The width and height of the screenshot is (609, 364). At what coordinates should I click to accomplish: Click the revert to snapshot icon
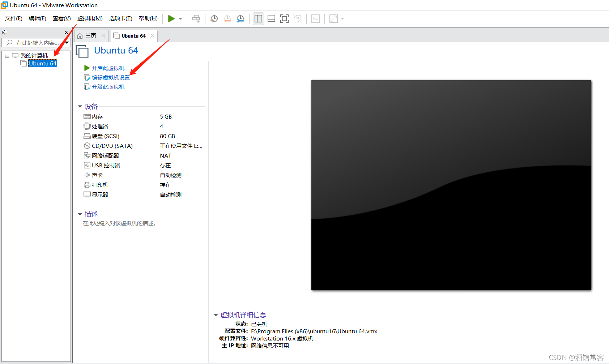227,18
